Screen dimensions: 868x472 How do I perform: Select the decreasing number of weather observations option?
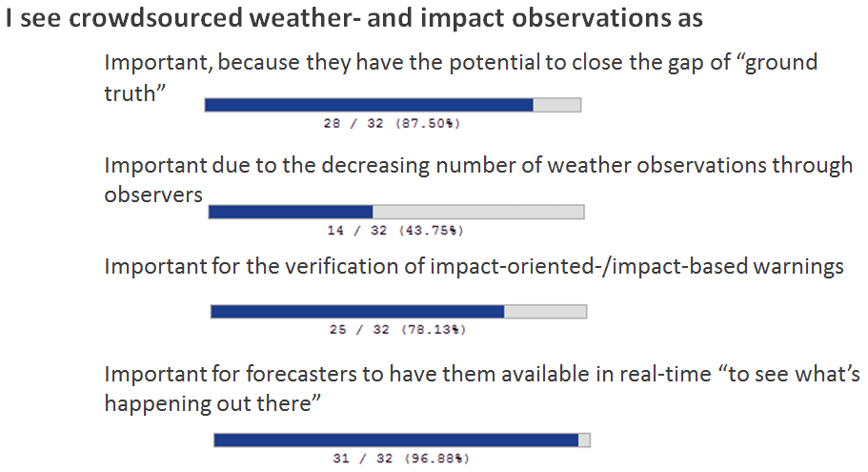(477, 166)
